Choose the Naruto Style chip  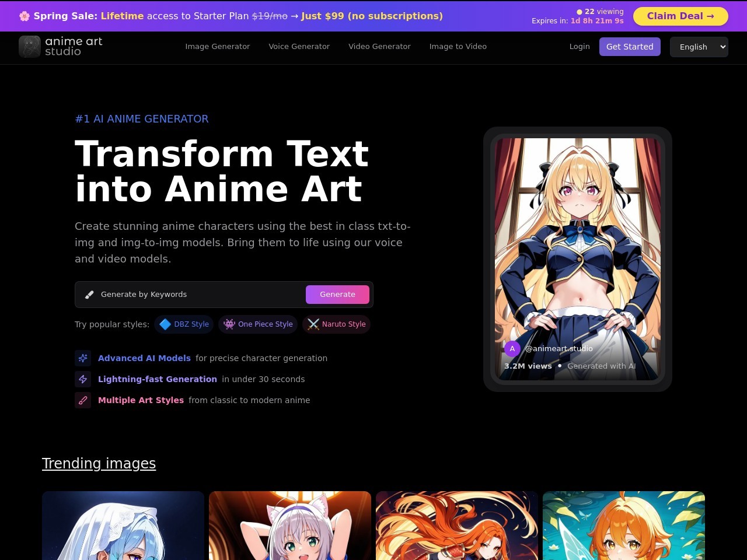pyautogui.click(x=336, y=324)
